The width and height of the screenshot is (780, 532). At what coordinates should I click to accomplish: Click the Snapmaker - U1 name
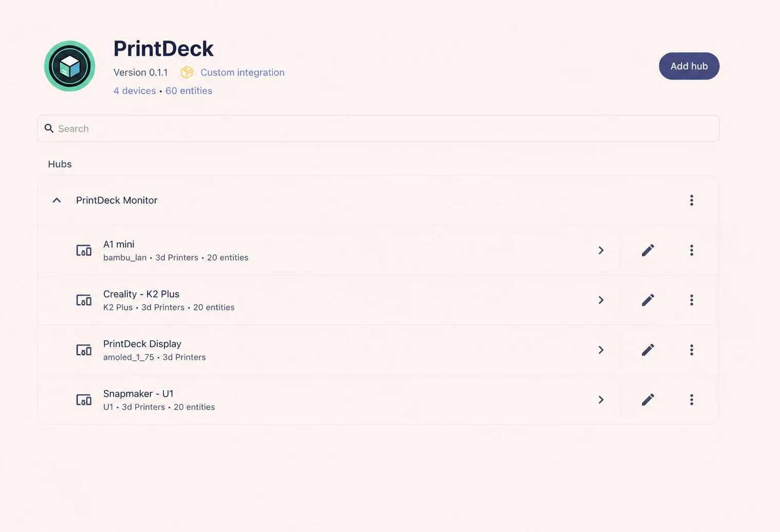(x=138, y=394)
